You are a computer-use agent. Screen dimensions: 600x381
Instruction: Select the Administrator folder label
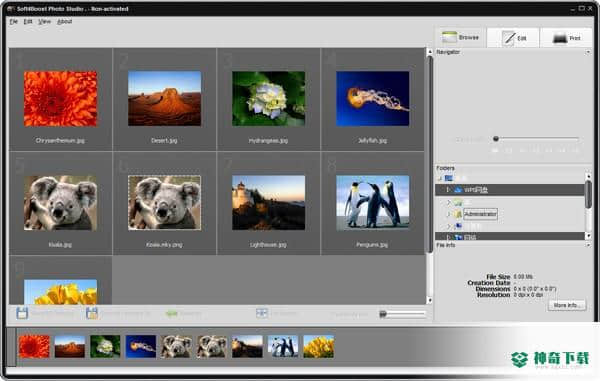pos(480,214)
